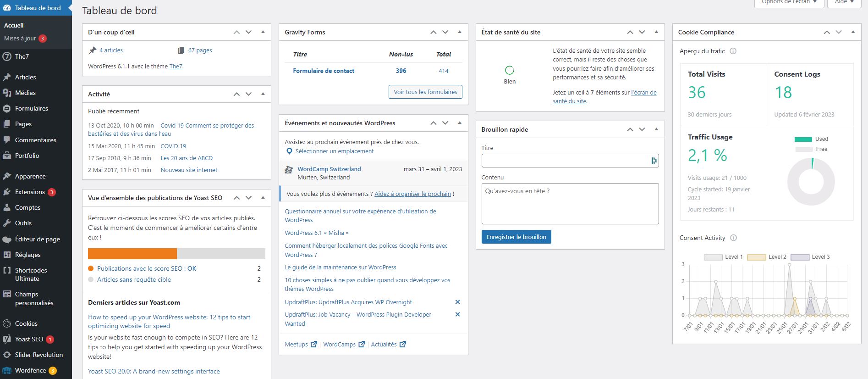The image size is (868, 379).
Task: Open the 67 pages link
Action: pos(200,50)
